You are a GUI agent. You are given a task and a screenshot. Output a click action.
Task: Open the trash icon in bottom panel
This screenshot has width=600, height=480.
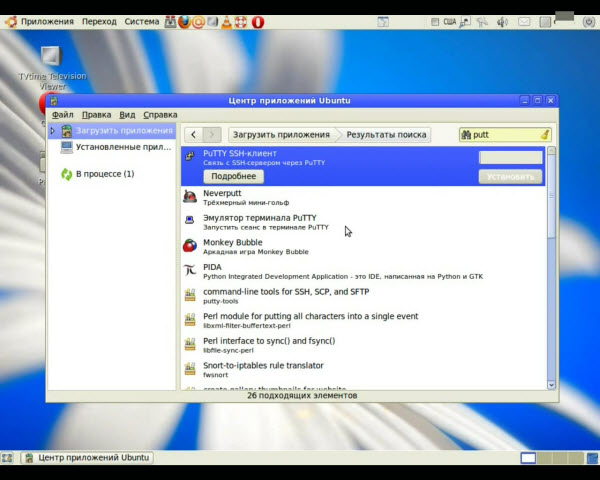pyautogui.click(x=592, y=458)
